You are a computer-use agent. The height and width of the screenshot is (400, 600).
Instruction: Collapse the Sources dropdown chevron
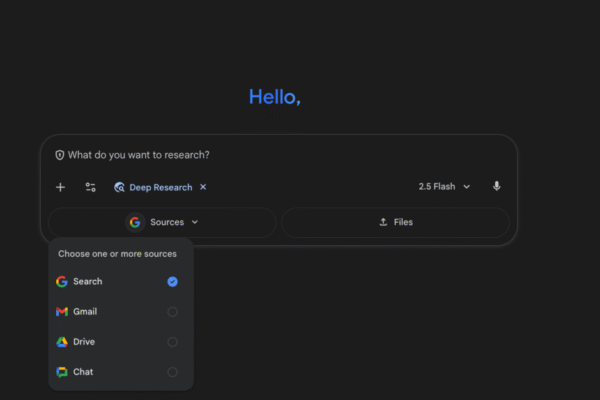(195, 222)
